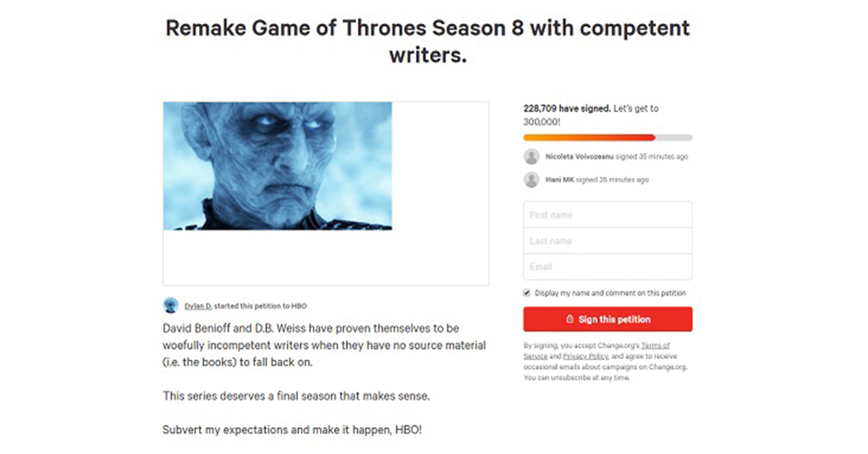
Task: Click the Remake Game of Thrones petition title
Action: [427, 40]
